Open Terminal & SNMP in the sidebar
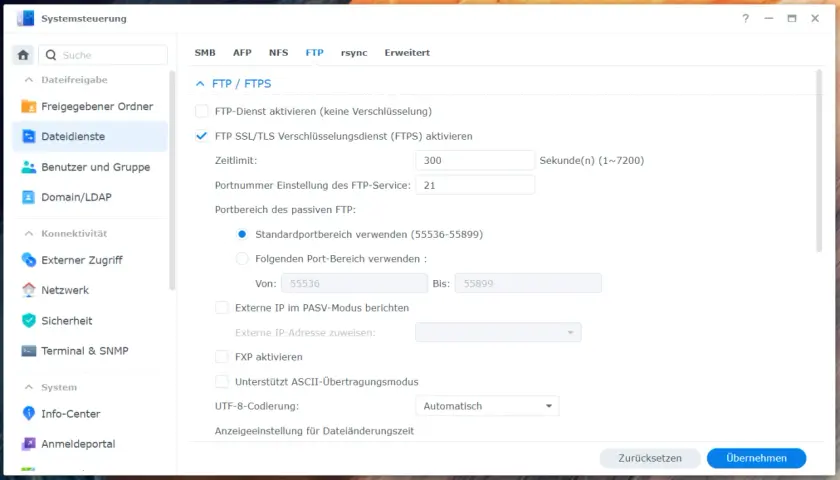The width and height of the screenshot is (840, 480). [x=90, y=351]
